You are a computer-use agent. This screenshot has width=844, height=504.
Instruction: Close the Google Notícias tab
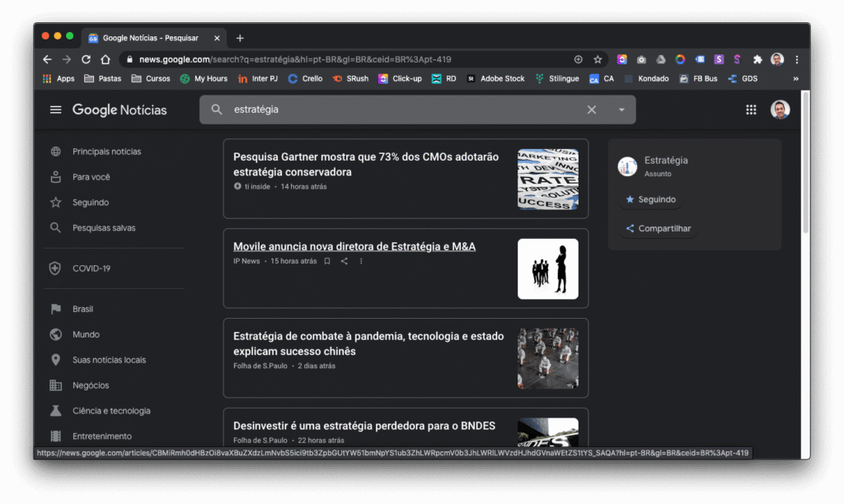tap(217, 38)
